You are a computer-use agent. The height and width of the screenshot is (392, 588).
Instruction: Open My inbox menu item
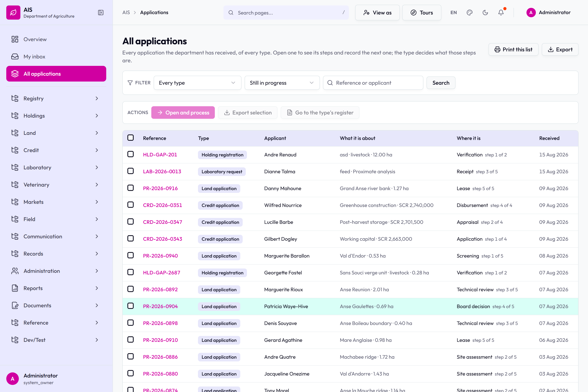(56, 56)
